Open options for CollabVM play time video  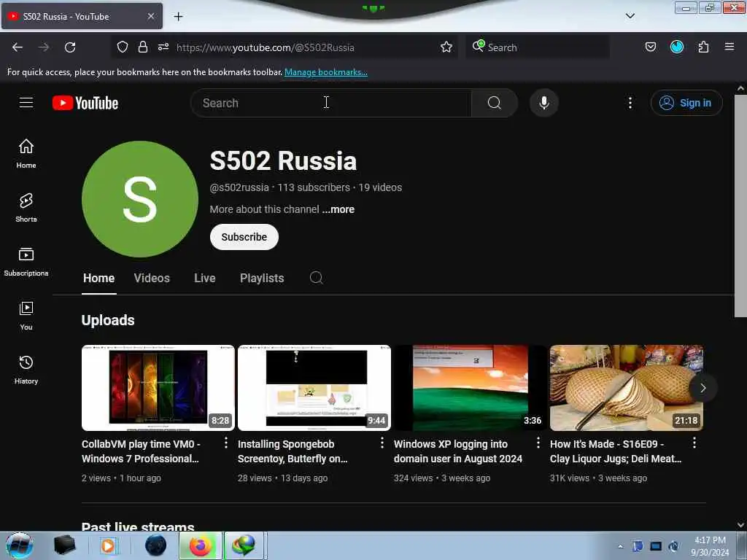pyautogui.click(x=226, y=443)
